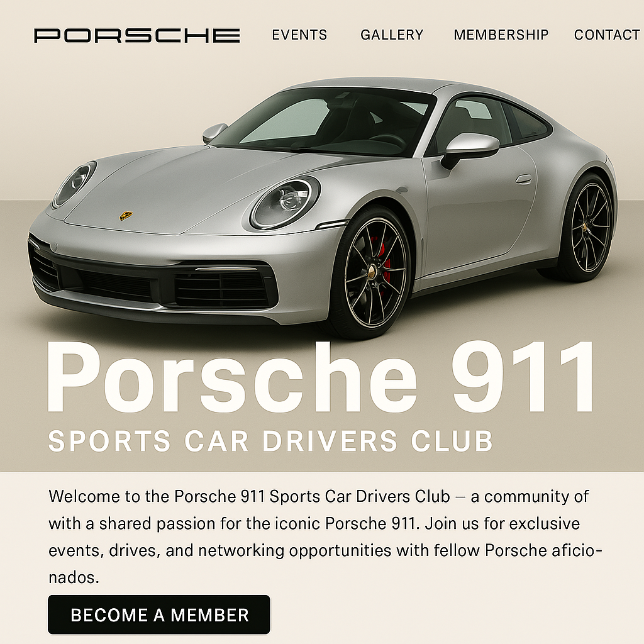Click the car's door handle
644x644 pixels.
(524, 179)
